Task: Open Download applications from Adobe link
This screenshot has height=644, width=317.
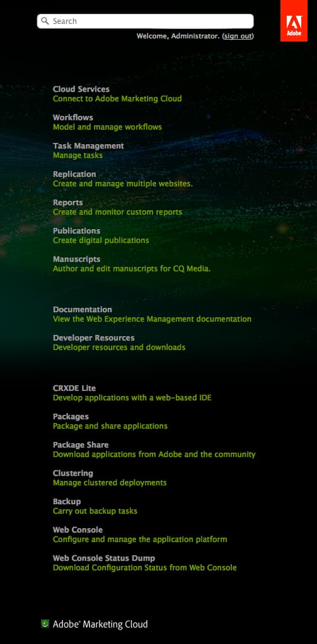Action: [154, 455]
